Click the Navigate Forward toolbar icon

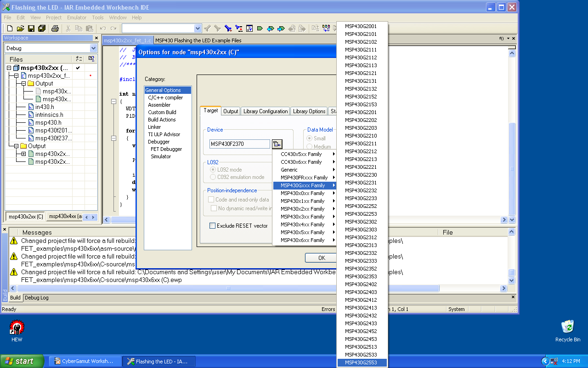click(302, 29)
